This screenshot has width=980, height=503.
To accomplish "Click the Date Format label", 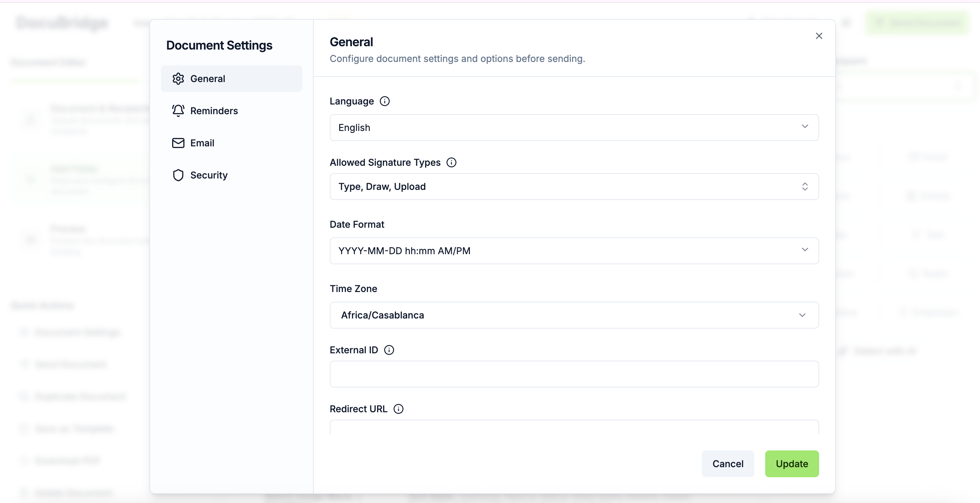I will point(357,225).
